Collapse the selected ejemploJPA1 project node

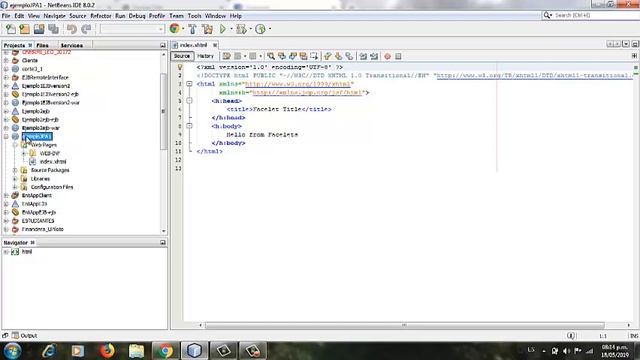(6, 136)
